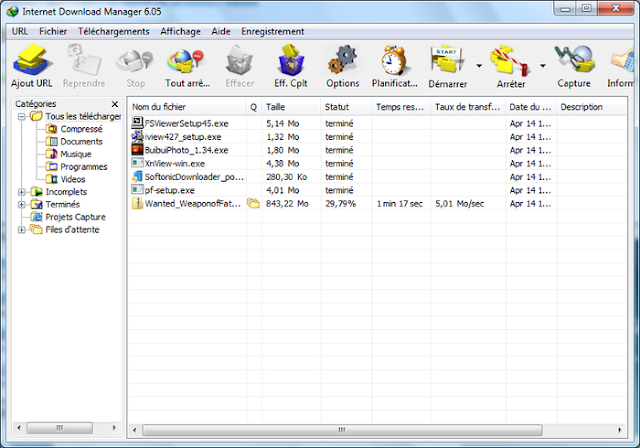Click the Ajout URL toolbar icon
Viewport: 640px width, 448px height.
(32, 60)
